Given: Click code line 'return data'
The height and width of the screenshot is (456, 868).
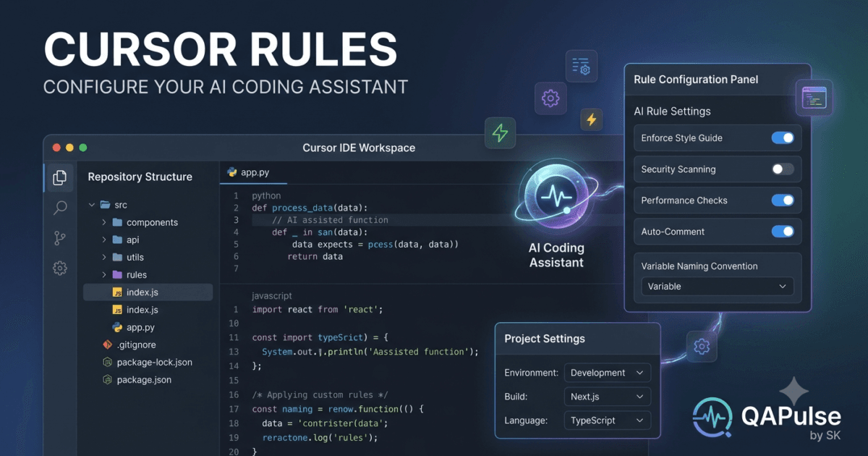Looking at the screenshot, I should click(315, 256).
